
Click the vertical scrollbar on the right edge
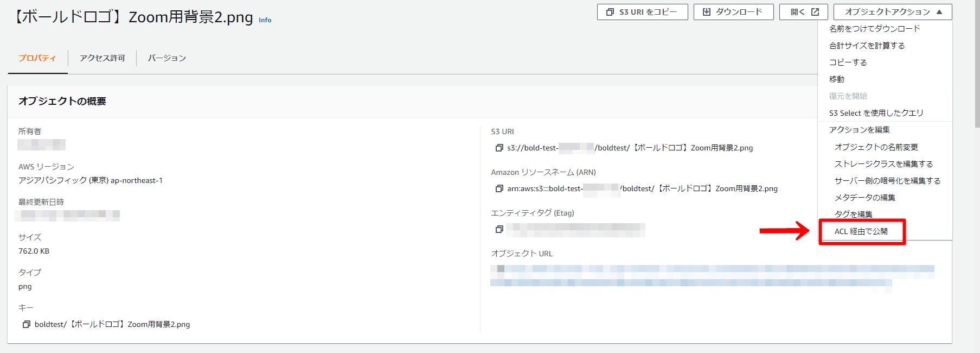point(977,65)
